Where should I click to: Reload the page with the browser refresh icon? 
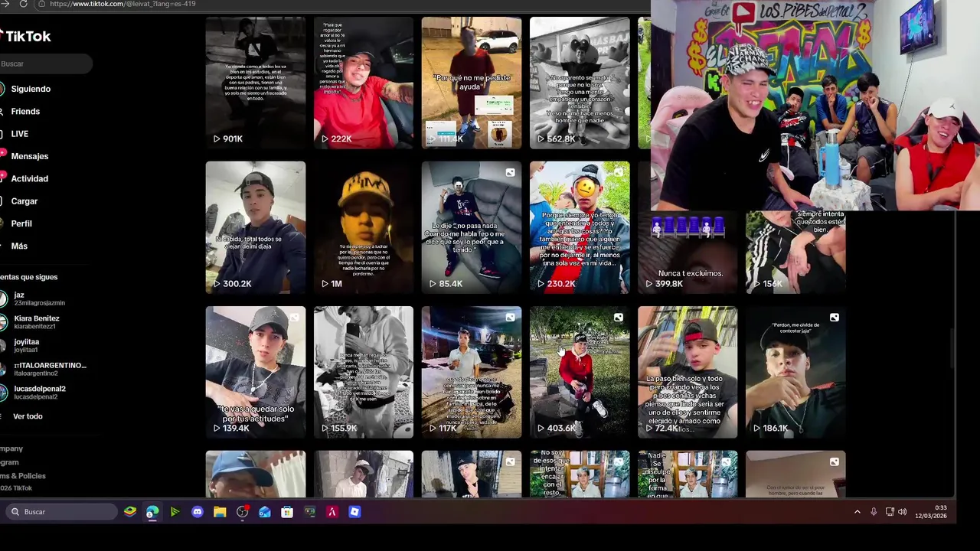[x=23, y=4]
